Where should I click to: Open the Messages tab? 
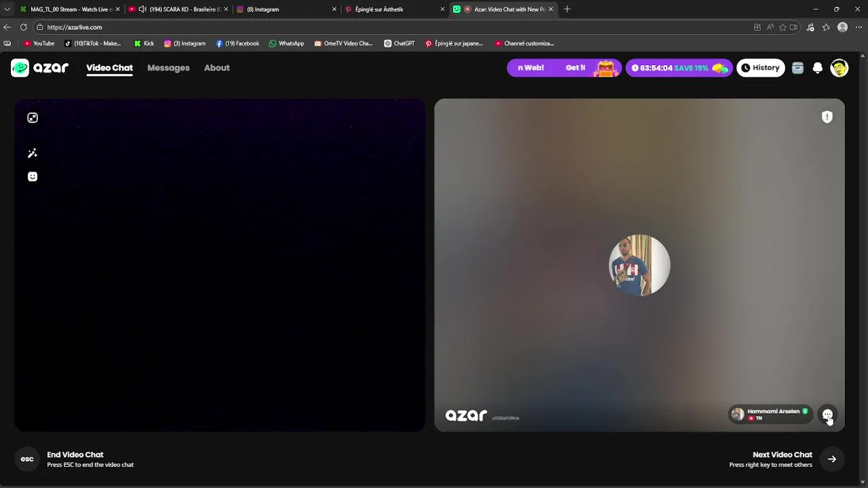point(168,68)
